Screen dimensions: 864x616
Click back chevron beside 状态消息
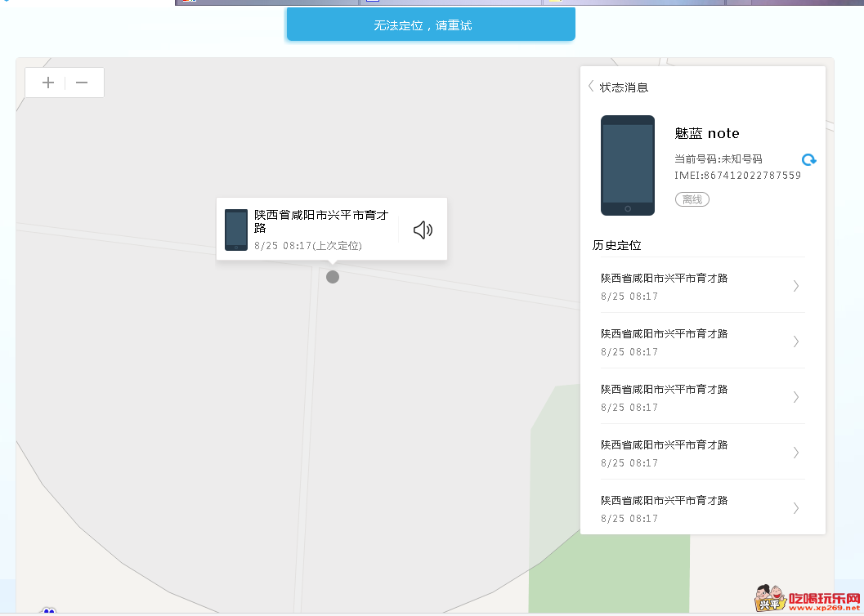[x=591, y=87]
